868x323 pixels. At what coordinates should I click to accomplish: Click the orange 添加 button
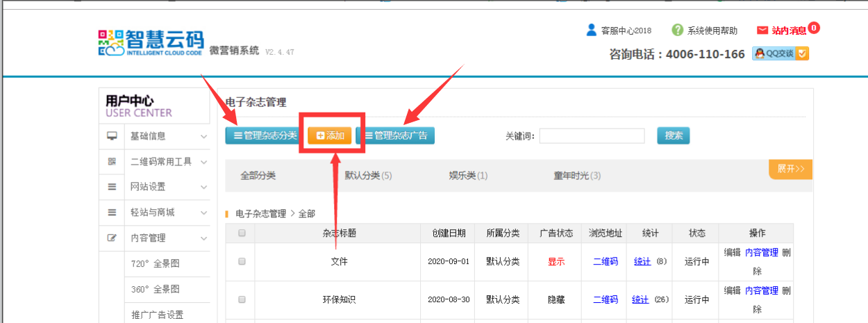click(x=330, y=136)
